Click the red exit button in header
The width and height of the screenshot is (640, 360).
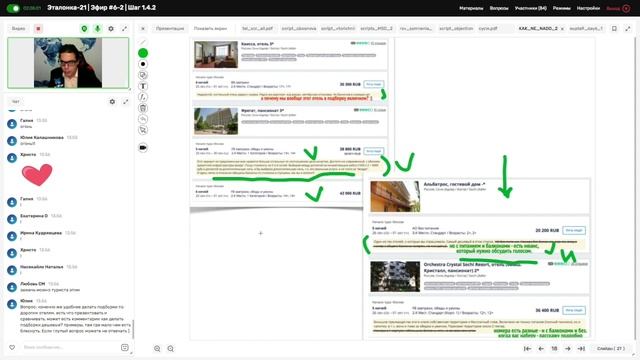tap(618, 8)
